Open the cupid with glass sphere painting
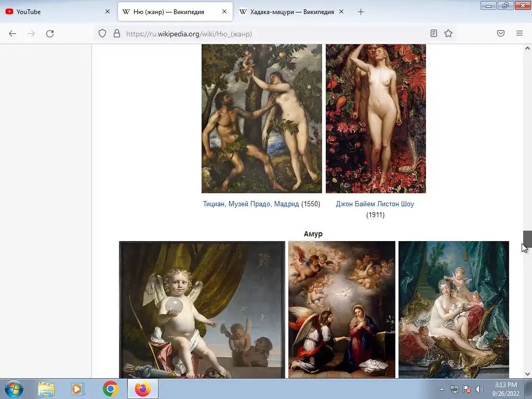The image size is (532, 399). (202, 310)
